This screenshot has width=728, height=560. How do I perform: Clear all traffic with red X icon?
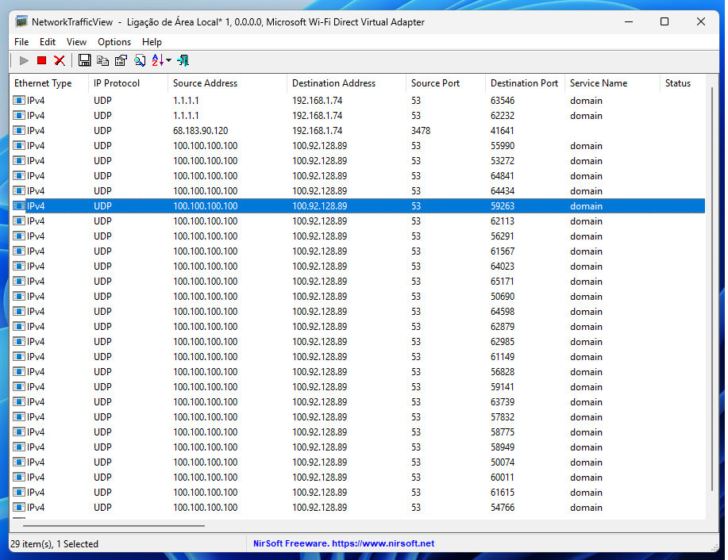(60, 60)
